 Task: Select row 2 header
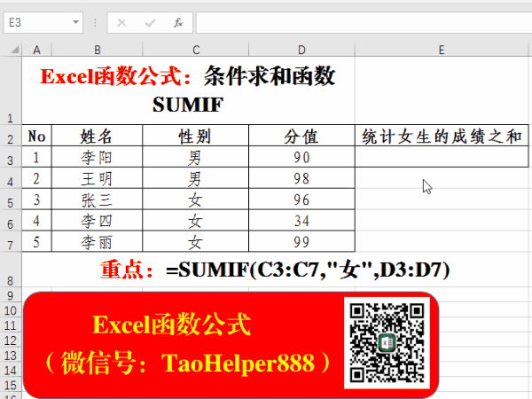tap(11, 136)
